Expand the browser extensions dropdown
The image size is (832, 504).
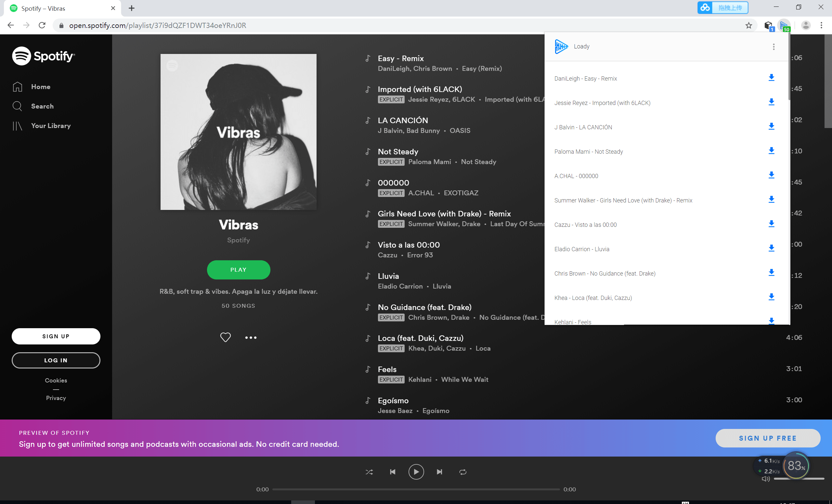pos(770,25)
